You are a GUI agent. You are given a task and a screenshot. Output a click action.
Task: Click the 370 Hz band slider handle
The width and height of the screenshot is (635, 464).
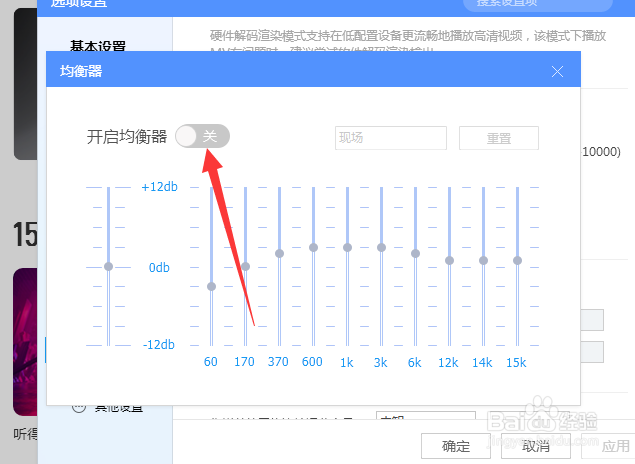(x=279, y=253)
